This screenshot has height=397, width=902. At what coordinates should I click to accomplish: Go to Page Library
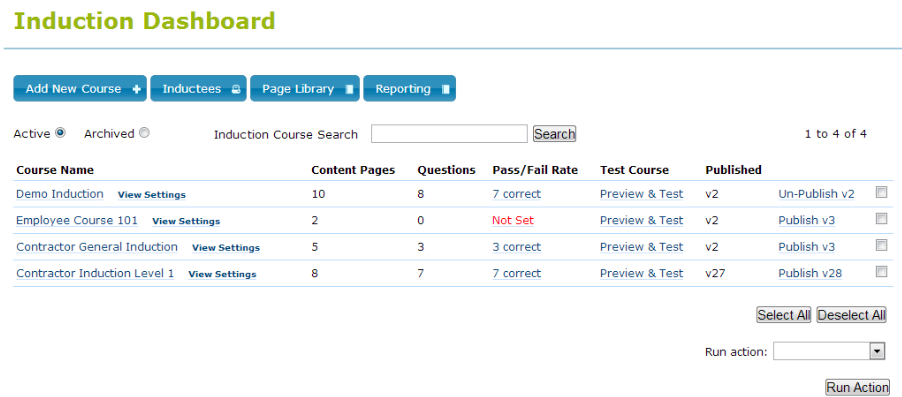305,89
